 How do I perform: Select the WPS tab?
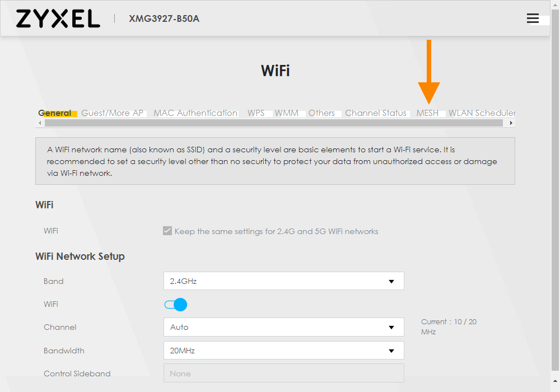click(x=256, y=113)
